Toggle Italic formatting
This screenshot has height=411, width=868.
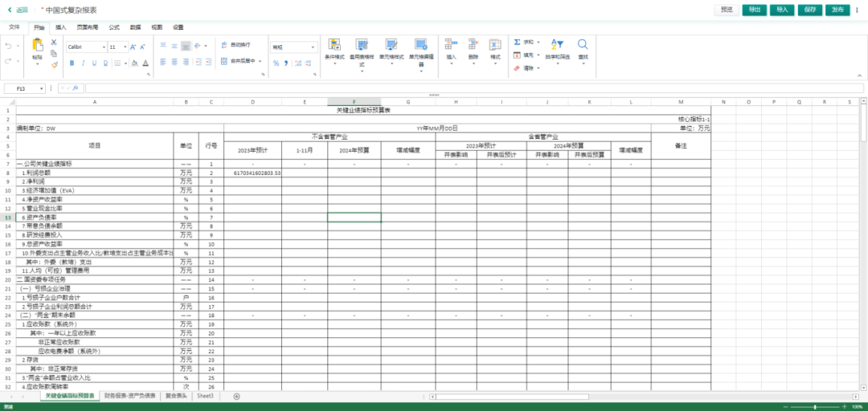(x=82, y=63)
